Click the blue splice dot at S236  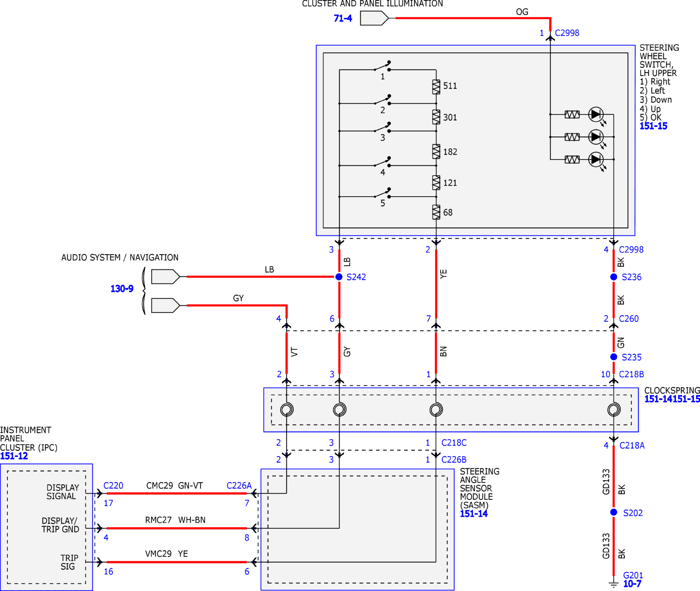coord(614,277)
